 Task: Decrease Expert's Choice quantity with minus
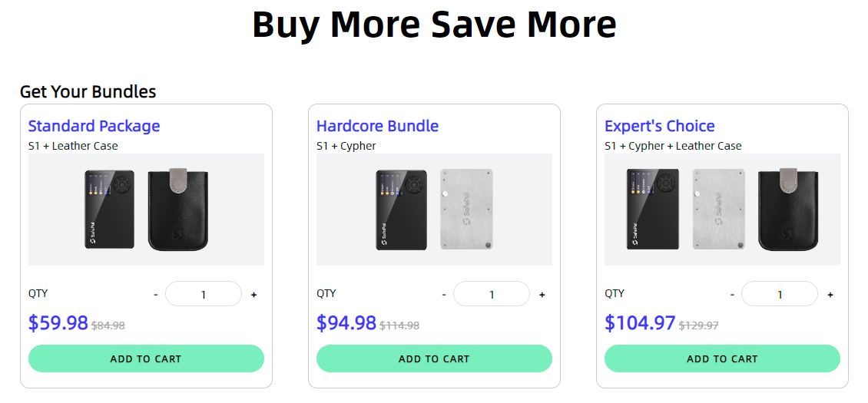click(732, 295)
